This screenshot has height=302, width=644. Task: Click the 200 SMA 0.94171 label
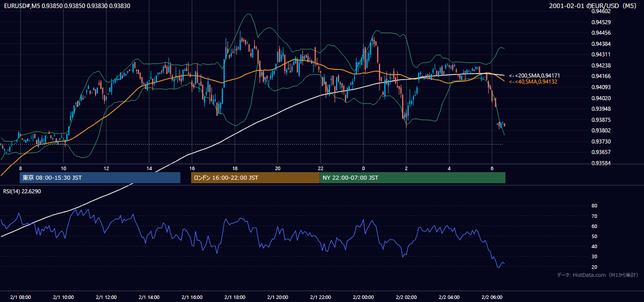point(534,75)
